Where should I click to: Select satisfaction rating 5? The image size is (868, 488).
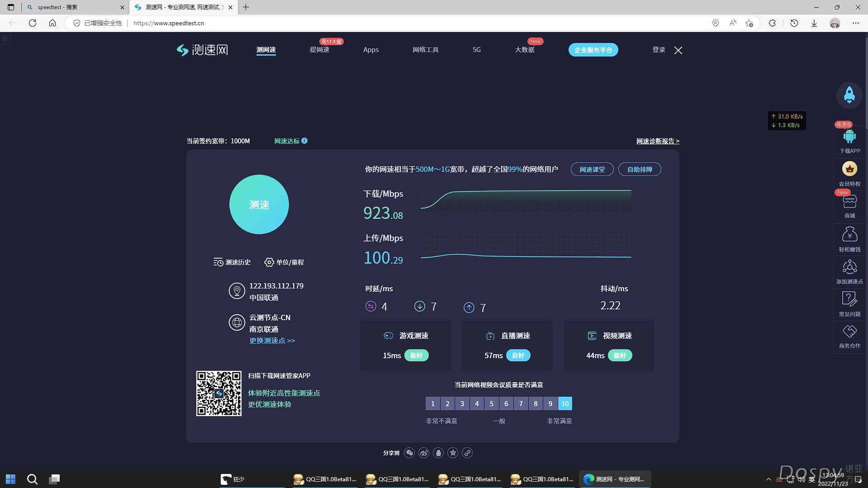click(491, 403)
